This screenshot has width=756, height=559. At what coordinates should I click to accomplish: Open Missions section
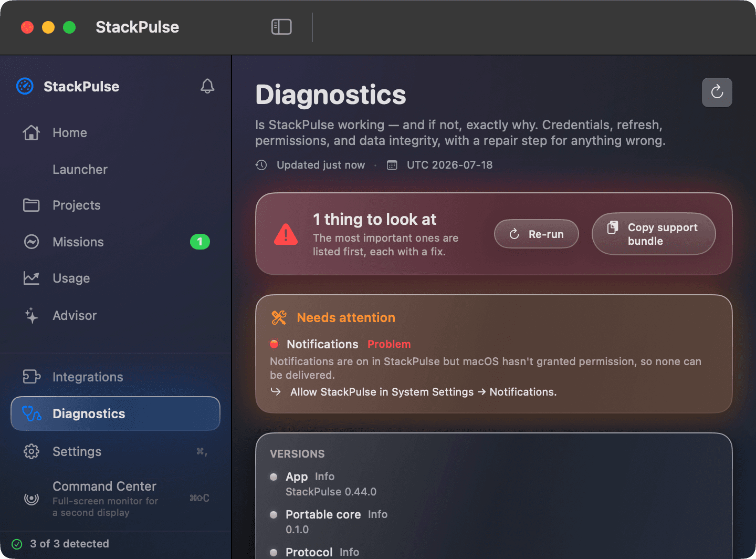[115, 242]
